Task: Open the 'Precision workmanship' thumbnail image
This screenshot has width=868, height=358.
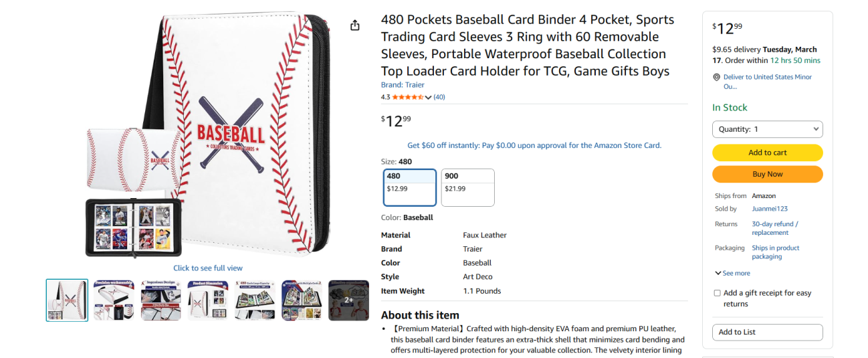Action: pos(114,300)
